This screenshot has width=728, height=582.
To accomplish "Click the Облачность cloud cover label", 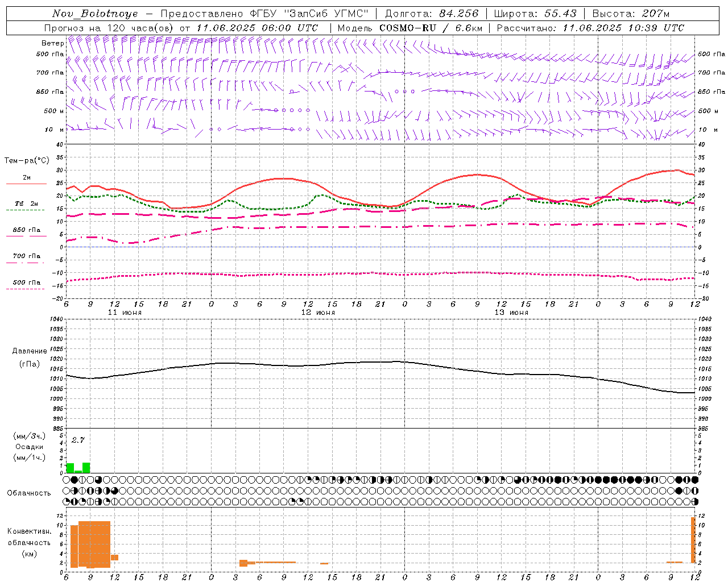I will pyautogui.click(x=29, y=493).
